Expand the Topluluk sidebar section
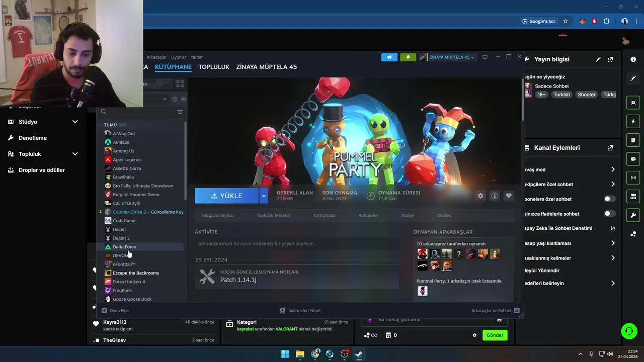Image resolution: width=644 pixels, height=362 pixels. (75, 154)
